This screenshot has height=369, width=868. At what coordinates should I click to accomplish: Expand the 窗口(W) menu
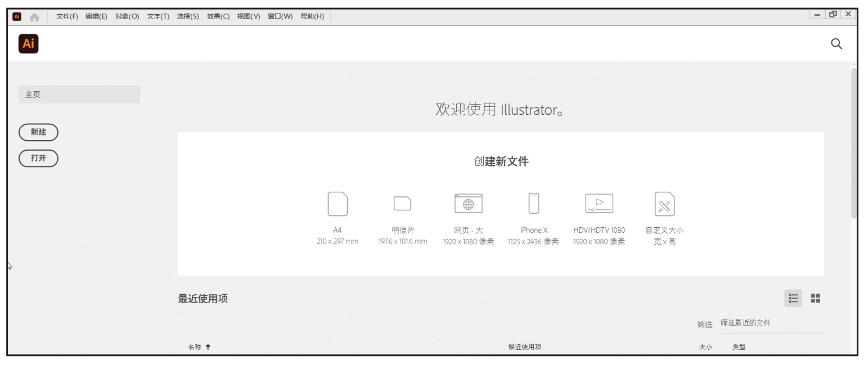[x=280, y=16]
